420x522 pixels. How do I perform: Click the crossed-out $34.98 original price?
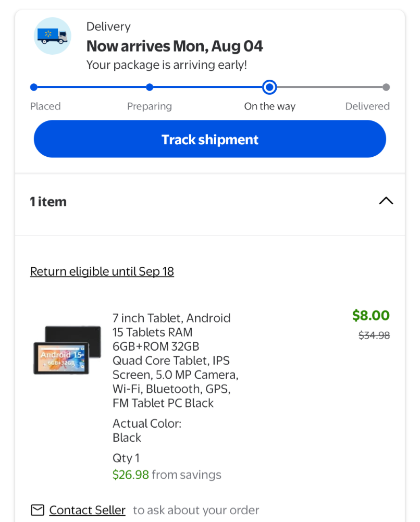pos(374,335)
